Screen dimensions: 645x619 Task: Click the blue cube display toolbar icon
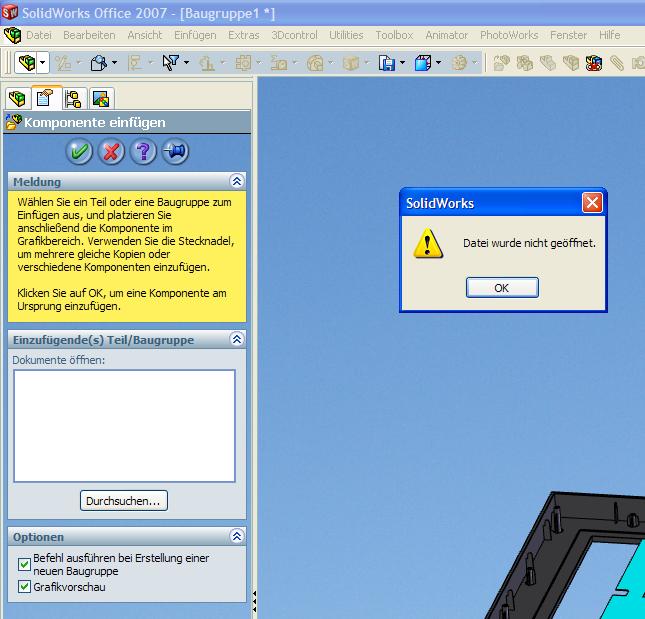point(423,63)
